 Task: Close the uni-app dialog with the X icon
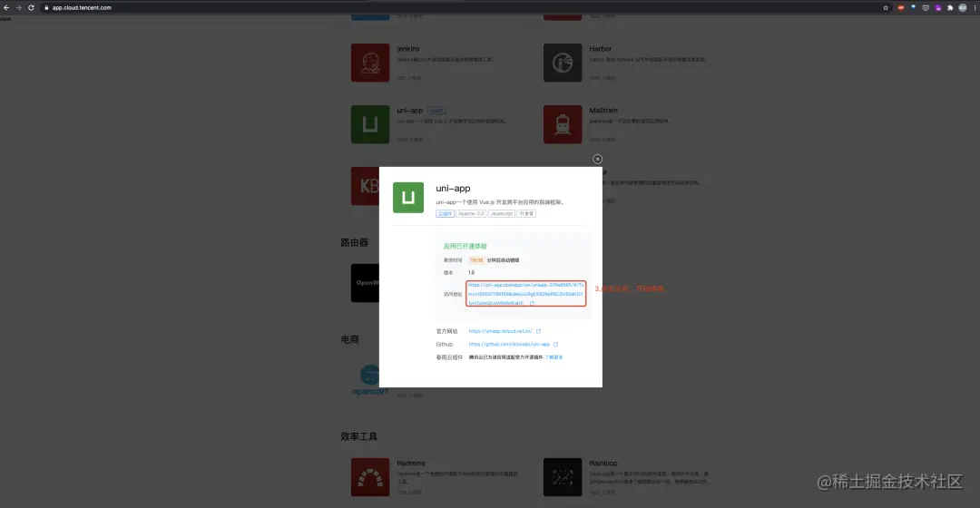[597, 159]
